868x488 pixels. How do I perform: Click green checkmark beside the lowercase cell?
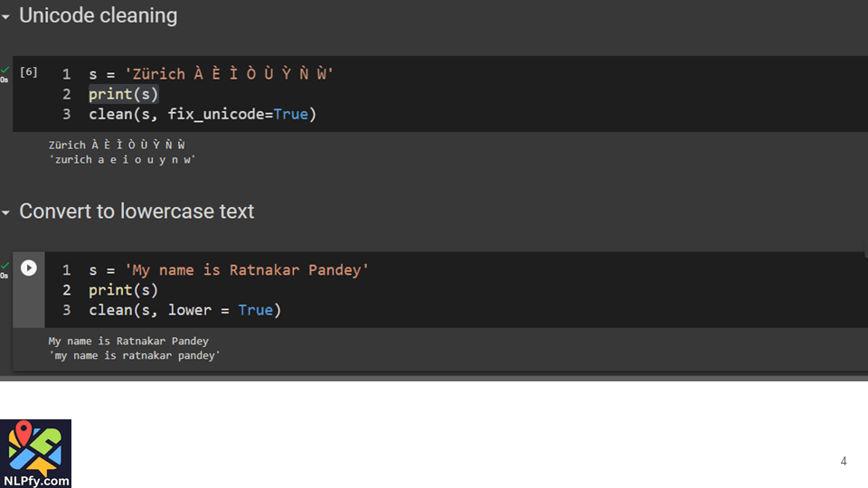pos(5,266)
